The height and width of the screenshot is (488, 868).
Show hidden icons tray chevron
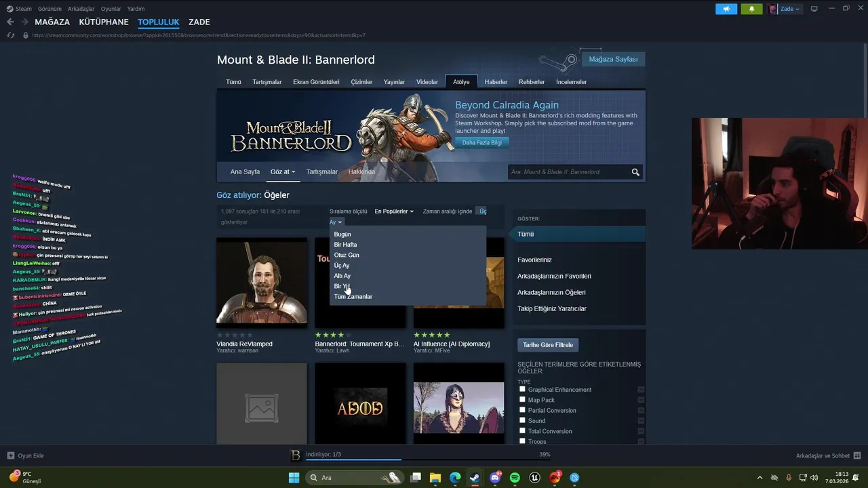(759, 478)
